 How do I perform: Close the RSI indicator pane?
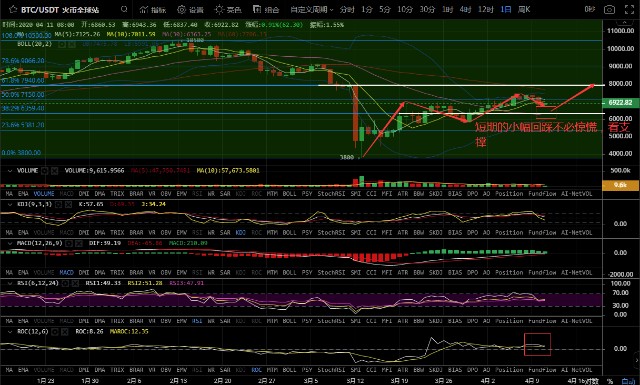click(75, 283)
